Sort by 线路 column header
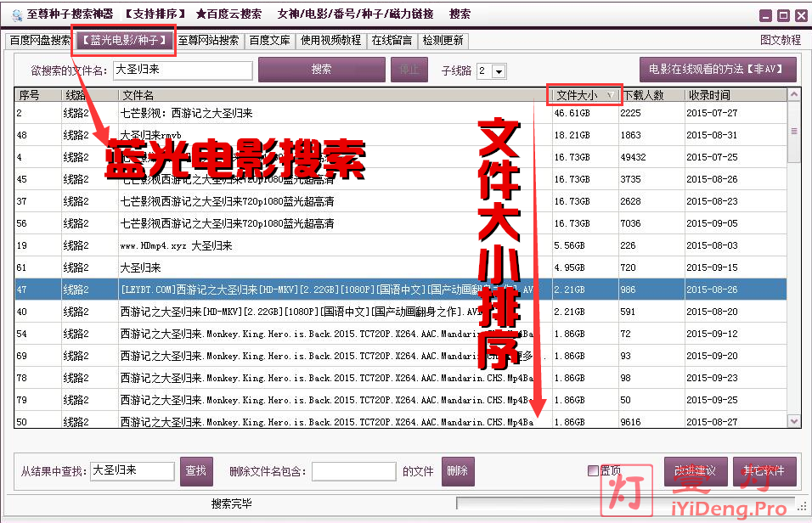Viewport: 812px width, 523px height. coord(89,95)
